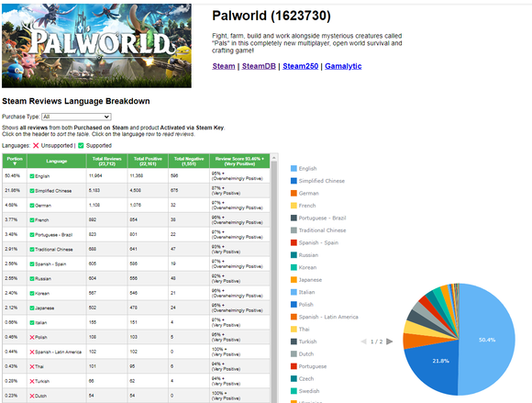Sort table by Language column header
The width and height of the screenshot is (532, 403).
(57, 161)
